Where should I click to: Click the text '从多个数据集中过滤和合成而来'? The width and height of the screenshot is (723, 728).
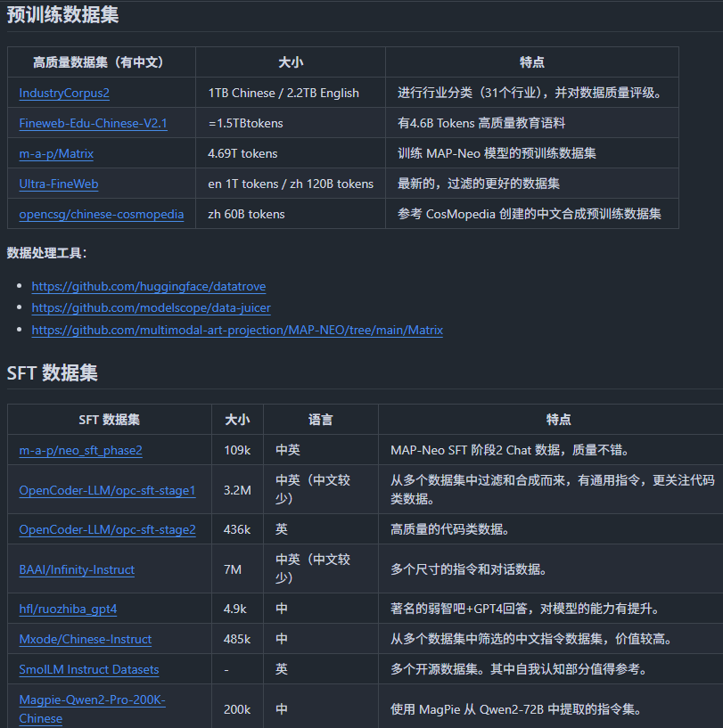[478, 480]
